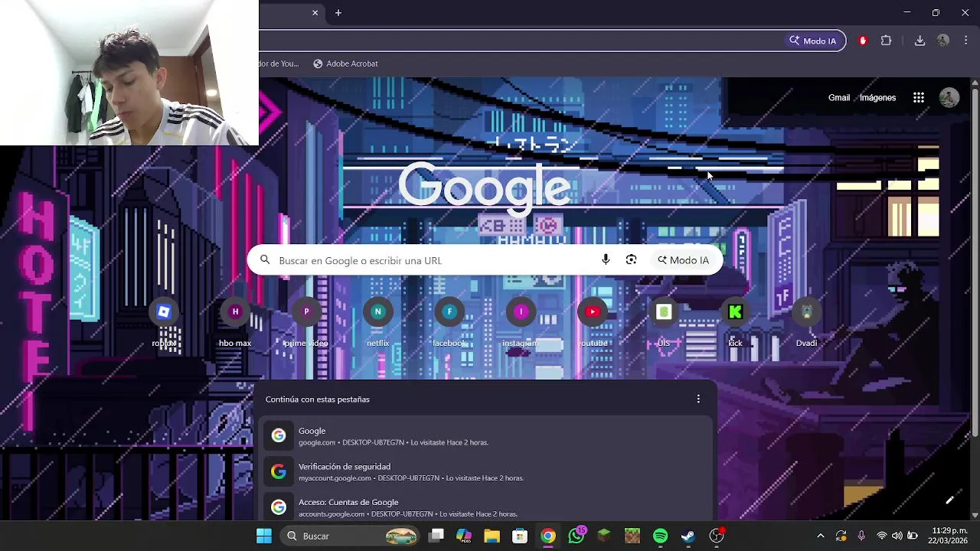The width and height of the screenshot is (980, 551).
Task: Open the Chrome three-dot menu
Action: (965, 41)
